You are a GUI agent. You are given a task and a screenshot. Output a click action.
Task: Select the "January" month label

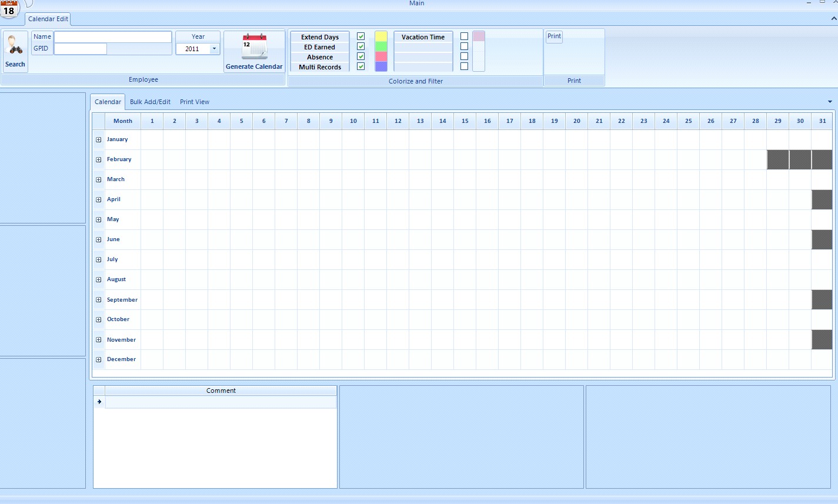pos(117,139)
